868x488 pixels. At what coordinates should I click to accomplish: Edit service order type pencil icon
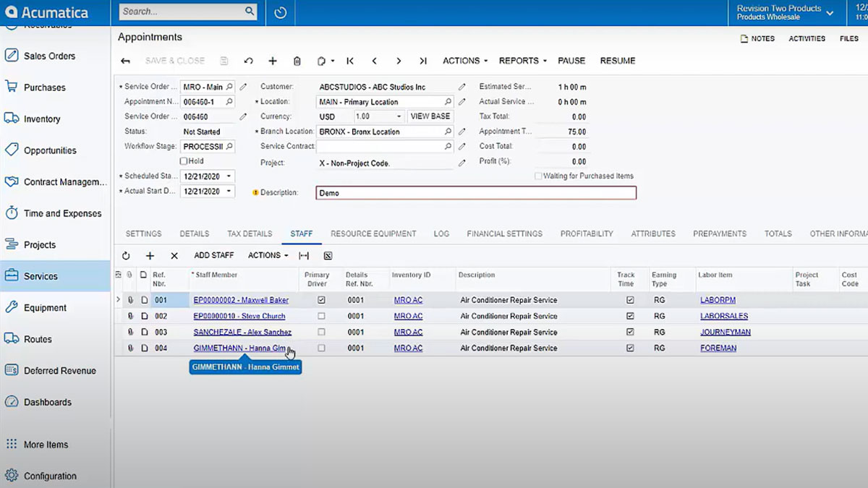(243, 87)
